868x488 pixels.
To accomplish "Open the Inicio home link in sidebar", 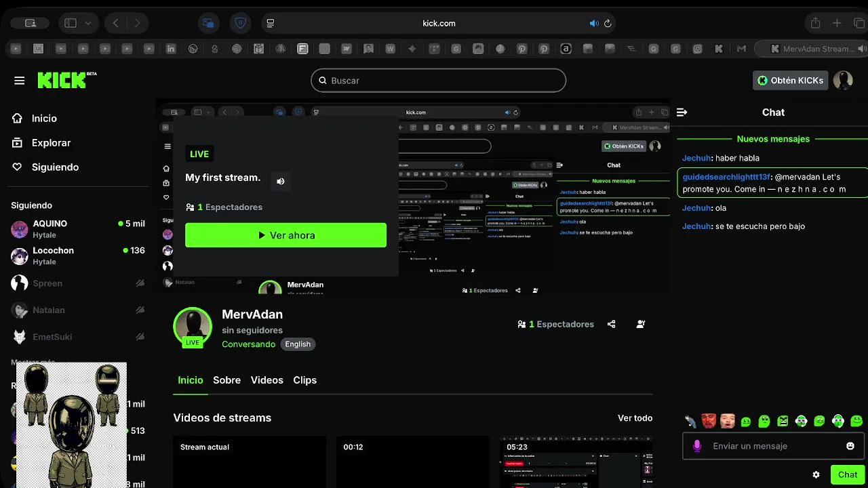I will [35, 118].
